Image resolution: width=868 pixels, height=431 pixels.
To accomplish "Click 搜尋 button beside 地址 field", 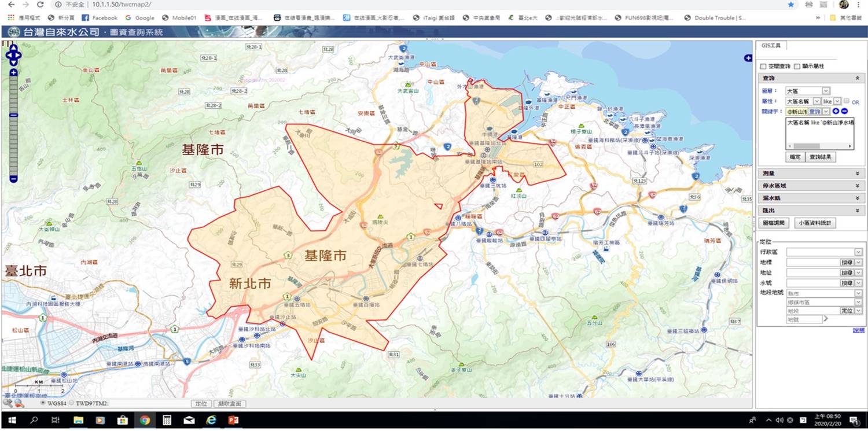I will [847, 272].
